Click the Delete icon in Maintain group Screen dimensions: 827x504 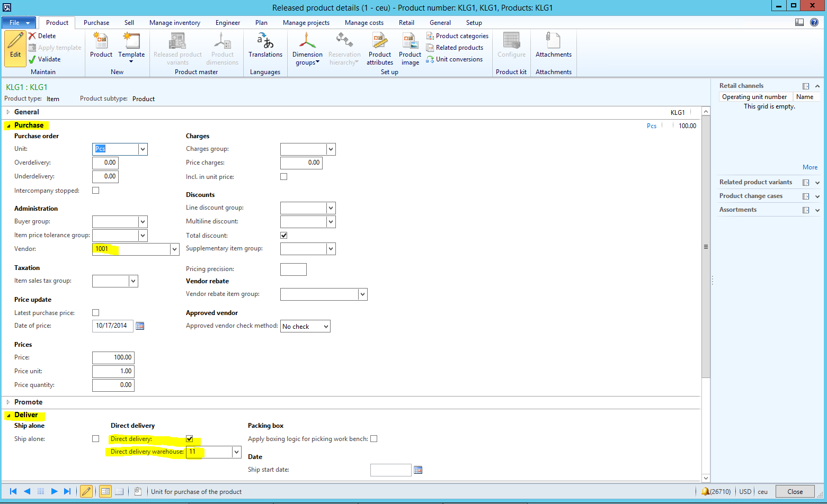click(32, 36)
